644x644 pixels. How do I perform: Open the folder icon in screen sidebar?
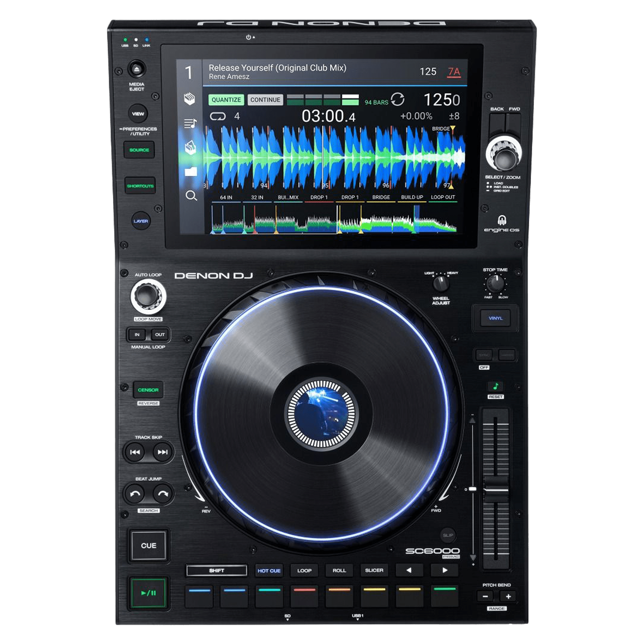tap(191, 171)
